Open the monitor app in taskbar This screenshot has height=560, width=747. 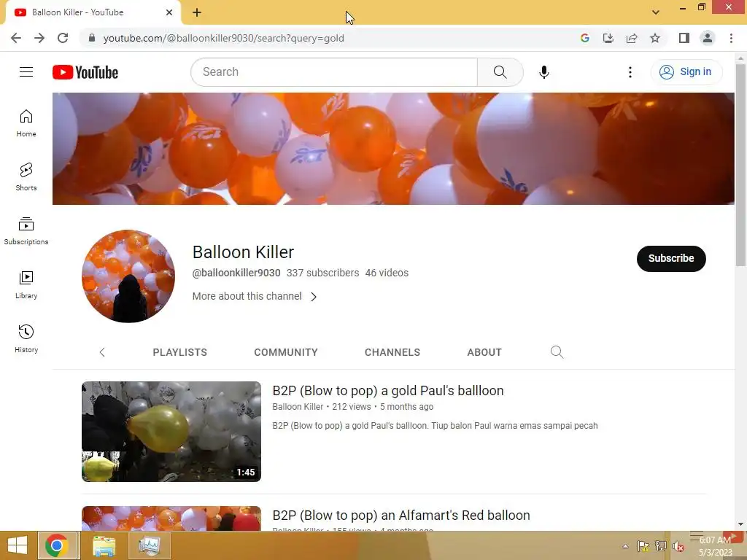click(x=150, y=545)
